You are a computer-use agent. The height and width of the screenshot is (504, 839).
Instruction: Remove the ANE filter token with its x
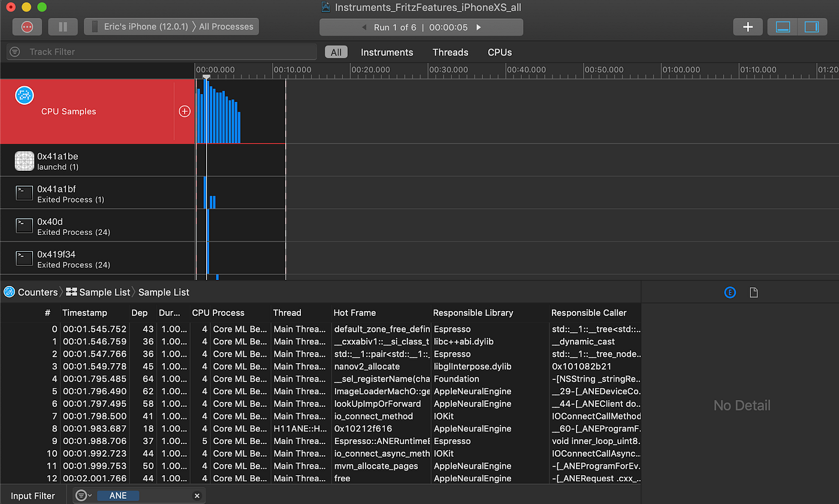[x=197, y=495]
